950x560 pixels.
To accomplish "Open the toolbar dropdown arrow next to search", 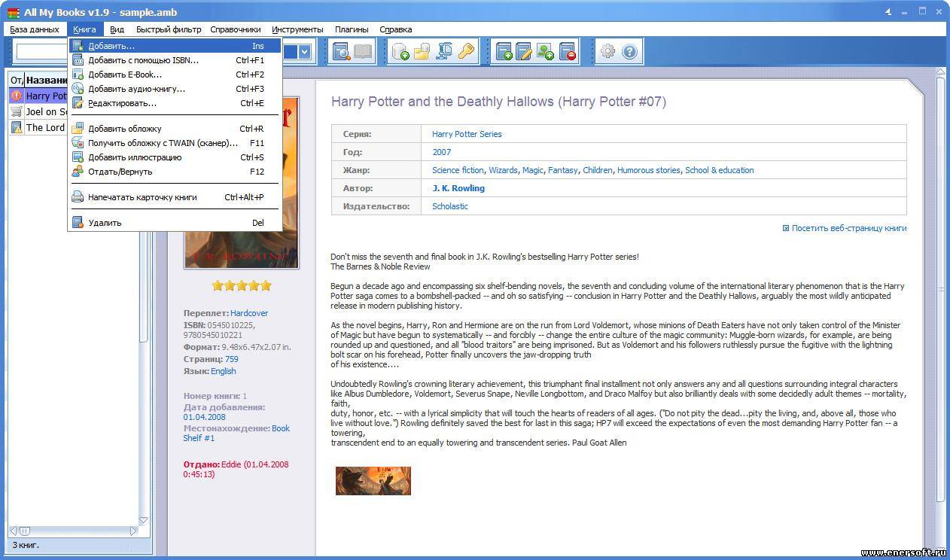I will [304, 52].
